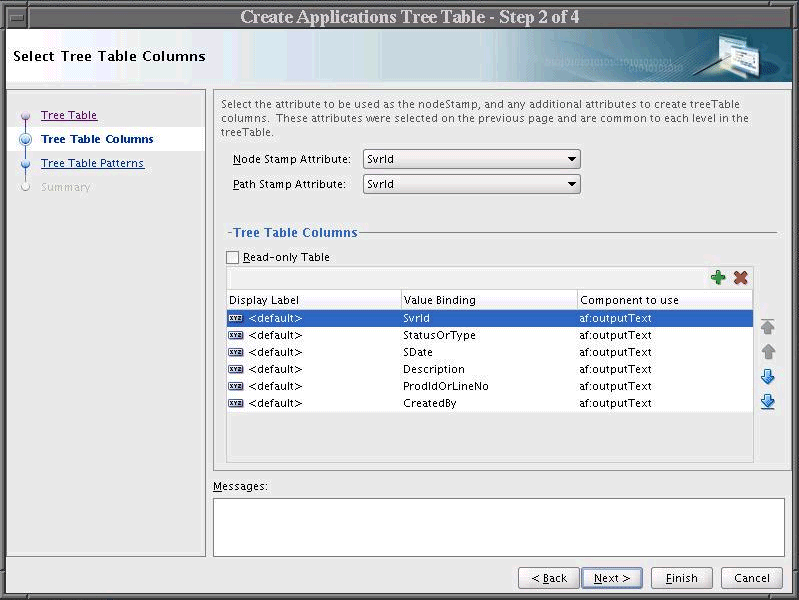Image resolution: width=799 pixels, height=600 pixels.
Task: Click the icon beside the ProdIdOrLineNo row
Action: [235, 386]
